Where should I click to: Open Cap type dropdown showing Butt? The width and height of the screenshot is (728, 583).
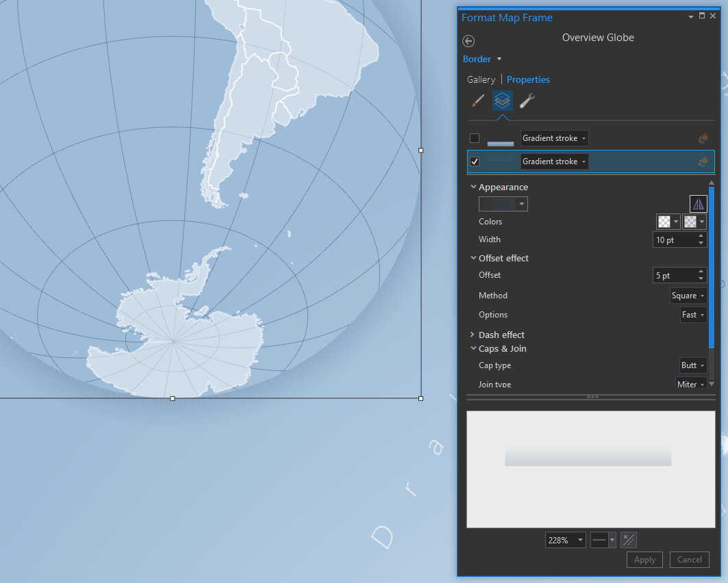pyautogui.click(x=693, y=365)
